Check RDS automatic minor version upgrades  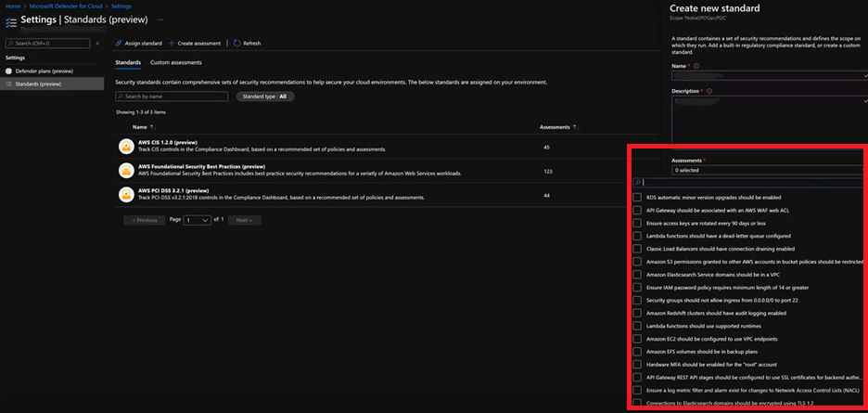(x=637, y=198)
